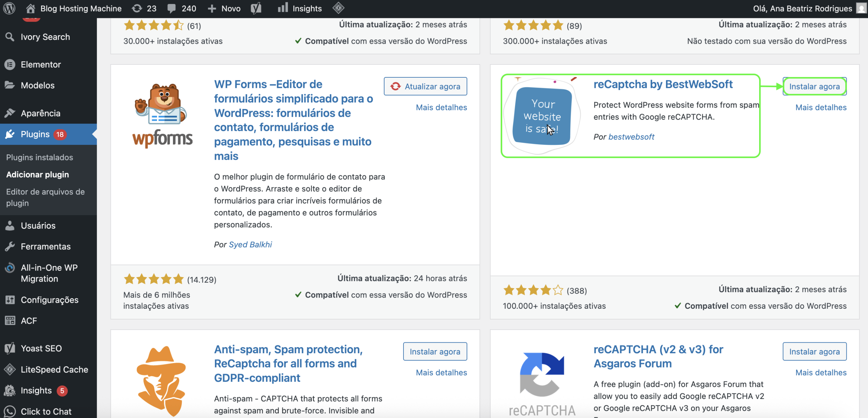The height and width of the screenshot is (418, 868).
Task: Open the Ivory Search menu item
Action: pyautogui.click(x=45, y=37)
